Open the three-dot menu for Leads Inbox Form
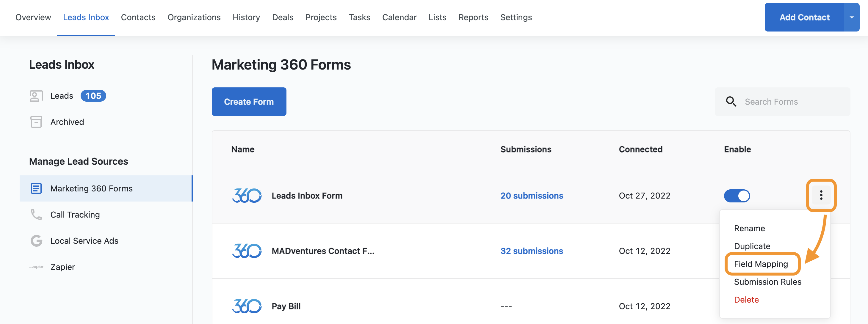The height and width of the screenshot is (324, 868). click(x=821, y=195)
